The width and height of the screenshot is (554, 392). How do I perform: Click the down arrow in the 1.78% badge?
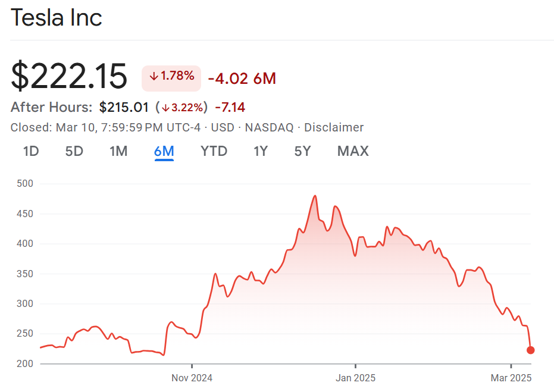[x=154, y=77]
